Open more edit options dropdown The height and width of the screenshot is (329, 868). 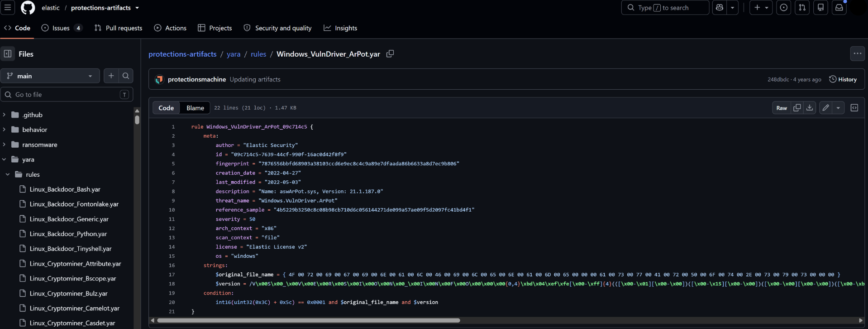pos(838,108)
